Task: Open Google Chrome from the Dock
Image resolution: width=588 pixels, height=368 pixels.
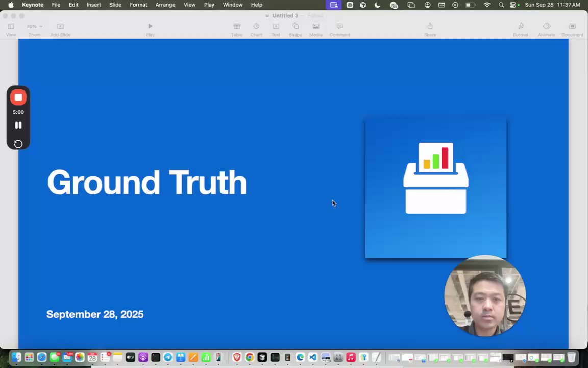Action: click(250, 357)
